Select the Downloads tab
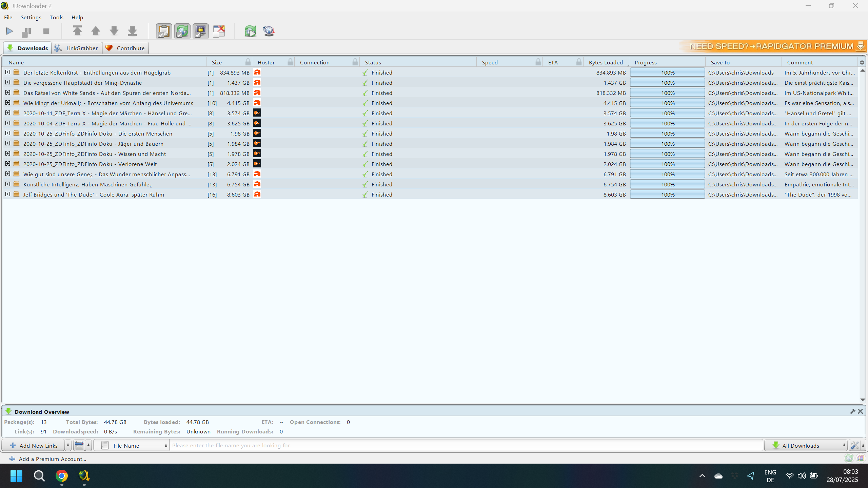Image resolution: width=868 pixels, height=488 pixels. click(x=27, y=48)
